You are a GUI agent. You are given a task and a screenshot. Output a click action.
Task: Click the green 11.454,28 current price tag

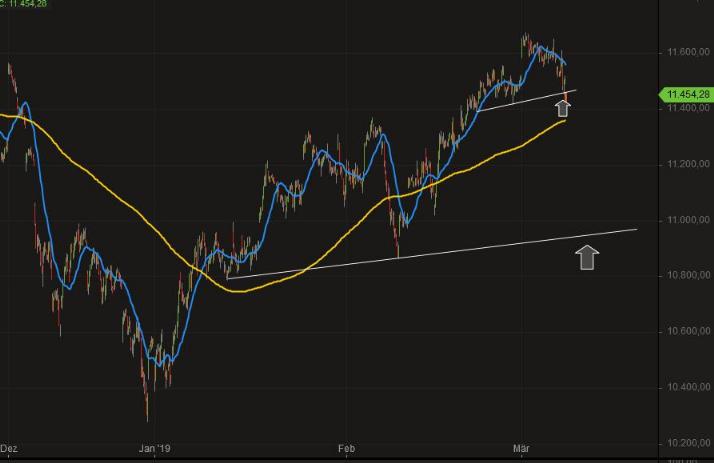coord(686,94)
